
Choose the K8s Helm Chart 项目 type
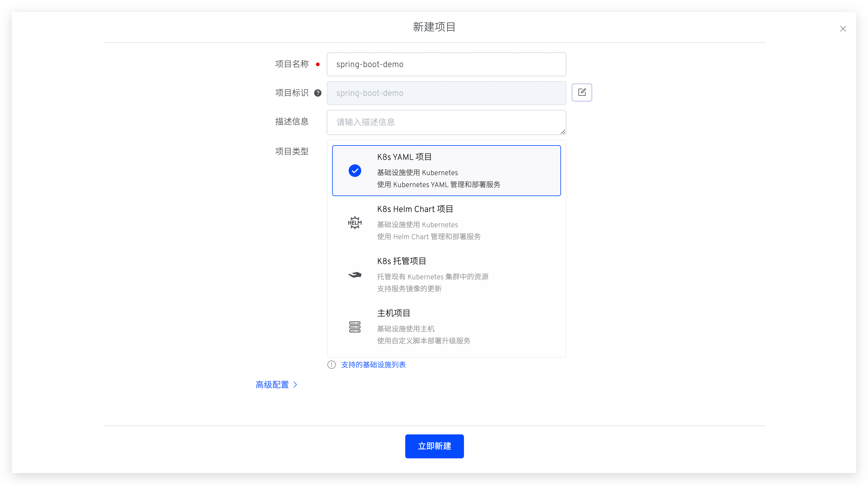(x=447, y=223)
